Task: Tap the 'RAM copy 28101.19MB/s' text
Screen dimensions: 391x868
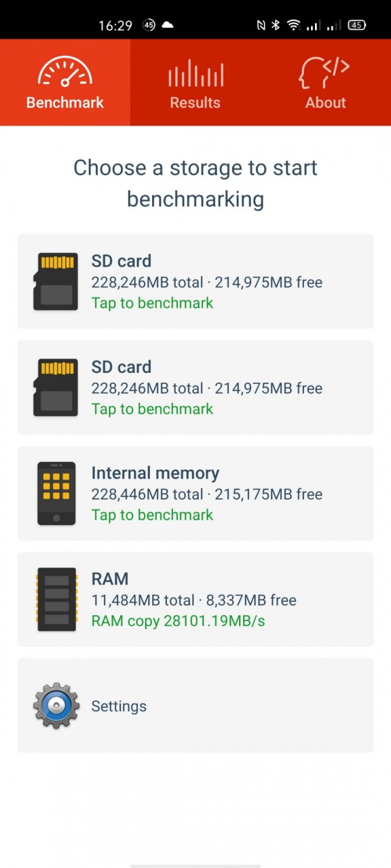Action: point(179,621)
